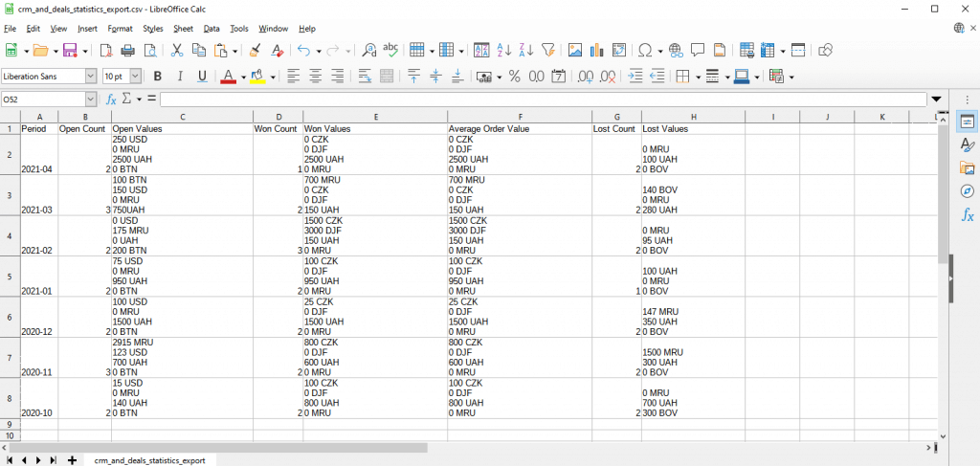Toggle Underline formatting
Image resolution: width=980 pixels, height=466 pixels.
click(x=202, y=77)
